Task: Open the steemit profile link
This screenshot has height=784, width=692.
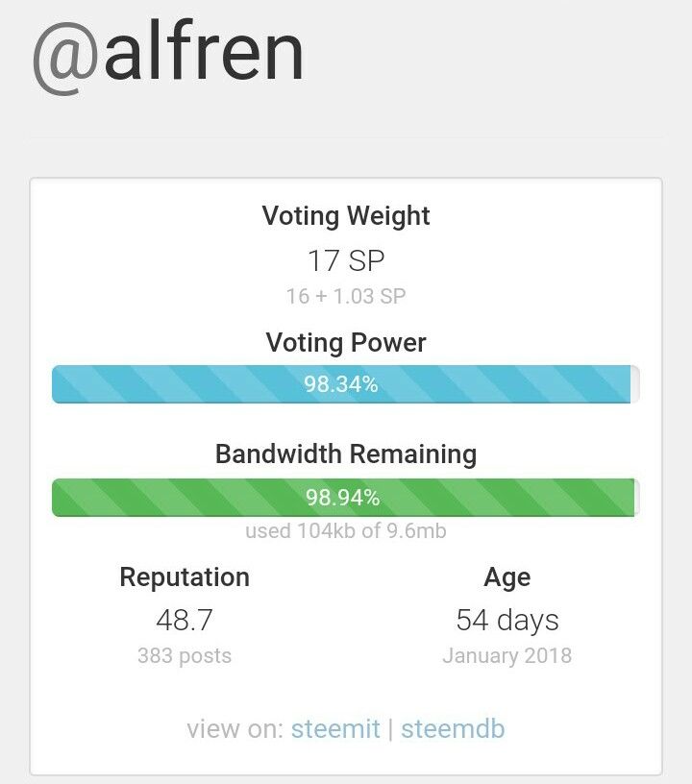Action: (335, 729)
